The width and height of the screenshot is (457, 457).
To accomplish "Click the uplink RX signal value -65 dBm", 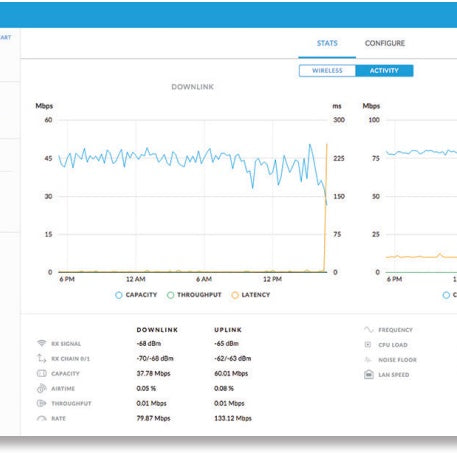I will pyautogui.click(x=226, y=343).
